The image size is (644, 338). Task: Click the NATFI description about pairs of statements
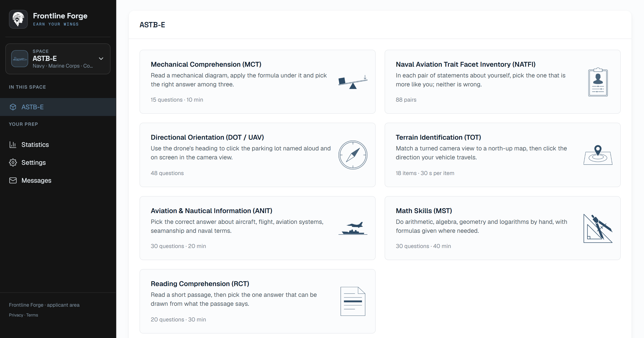[481, 80]
